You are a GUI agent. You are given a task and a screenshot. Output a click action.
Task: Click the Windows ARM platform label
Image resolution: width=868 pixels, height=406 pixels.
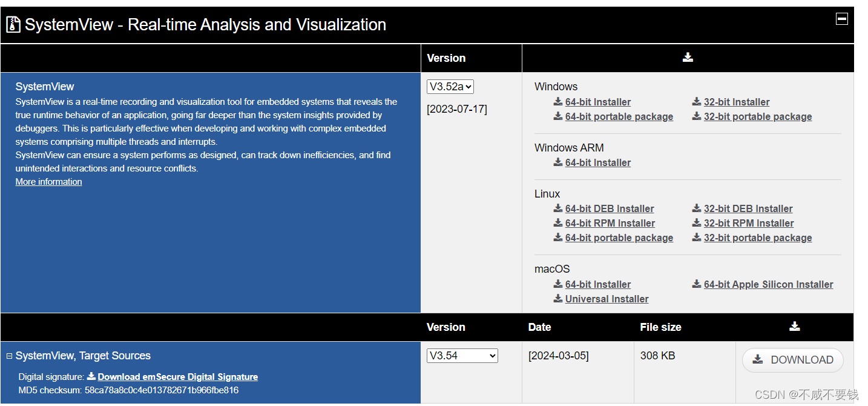(x=569, y=148)
